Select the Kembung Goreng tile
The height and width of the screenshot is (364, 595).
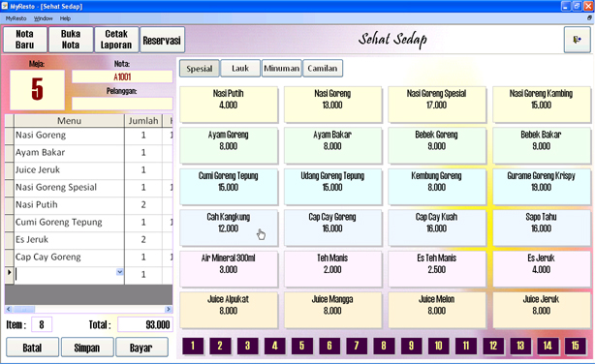pos(437,187)
